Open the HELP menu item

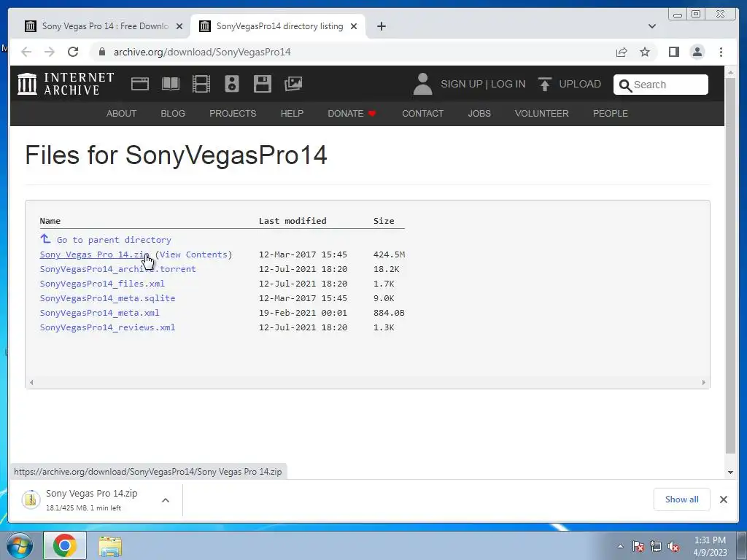292,113
